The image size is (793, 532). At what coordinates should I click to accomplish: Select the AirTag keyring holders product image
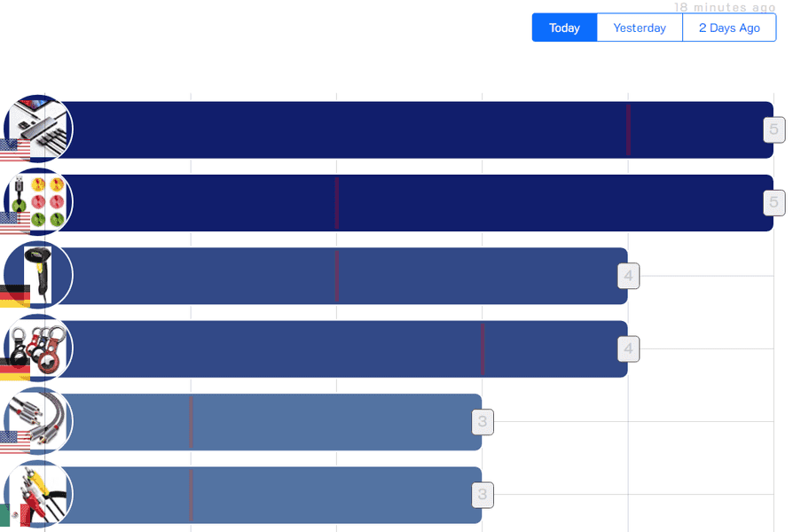(x=40, y=345)
